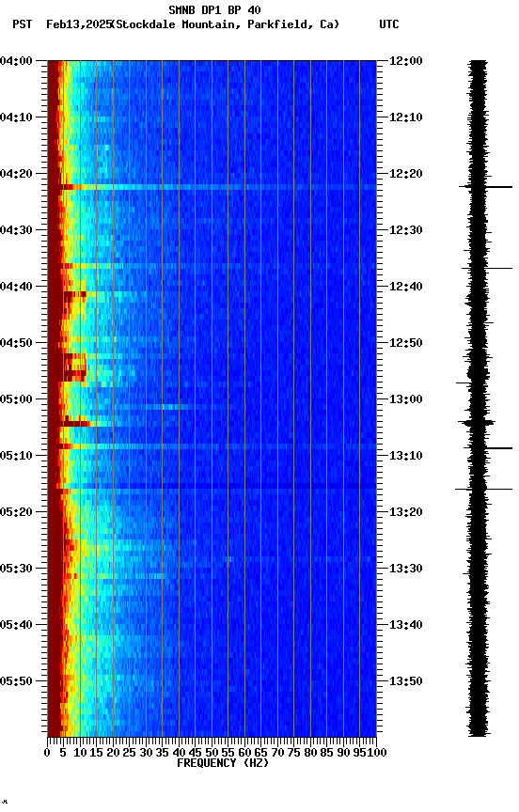Click the seismogram spike near 12:37 UTC

[487, 268]
